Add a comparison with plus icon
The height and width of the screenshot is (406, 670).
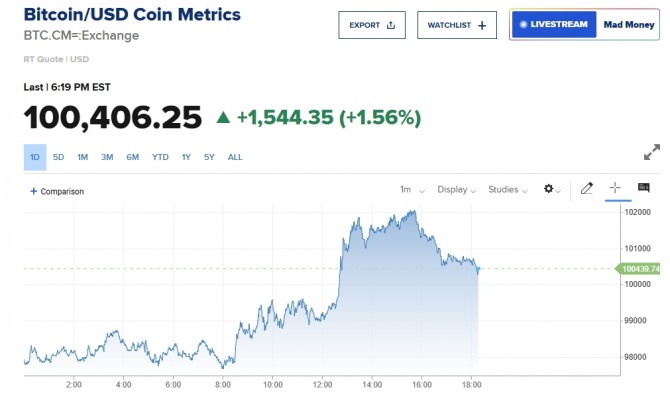[x=33, y=191]
